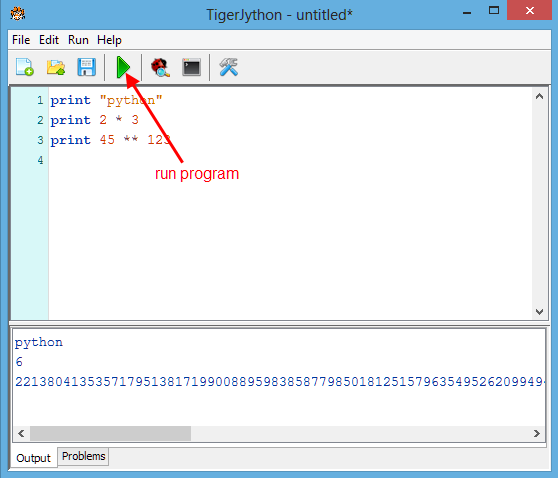Minimize the TigerJython window
Screen dimensions: 558x478
[467, 13]
